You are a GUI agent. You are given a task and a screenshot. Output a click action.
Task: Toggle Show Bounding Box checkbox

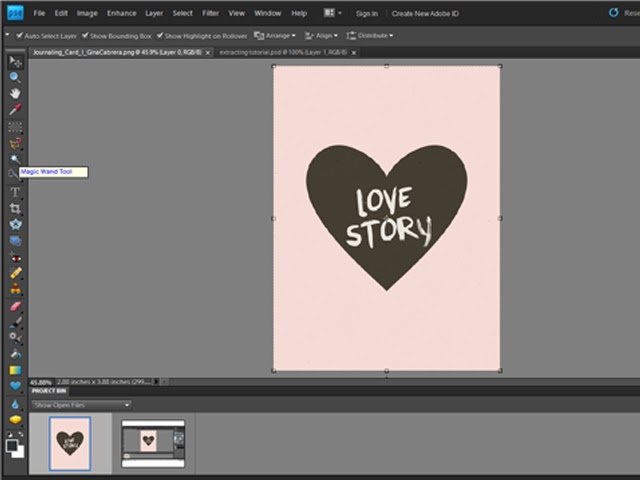pyautogui.click(x=85, y=36)
